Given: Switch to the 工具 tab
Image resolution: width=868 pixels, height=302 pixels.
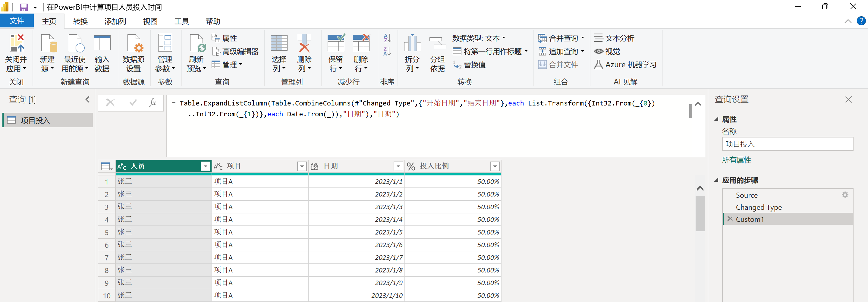Looking at the screenshot, I should click(182, 21).
